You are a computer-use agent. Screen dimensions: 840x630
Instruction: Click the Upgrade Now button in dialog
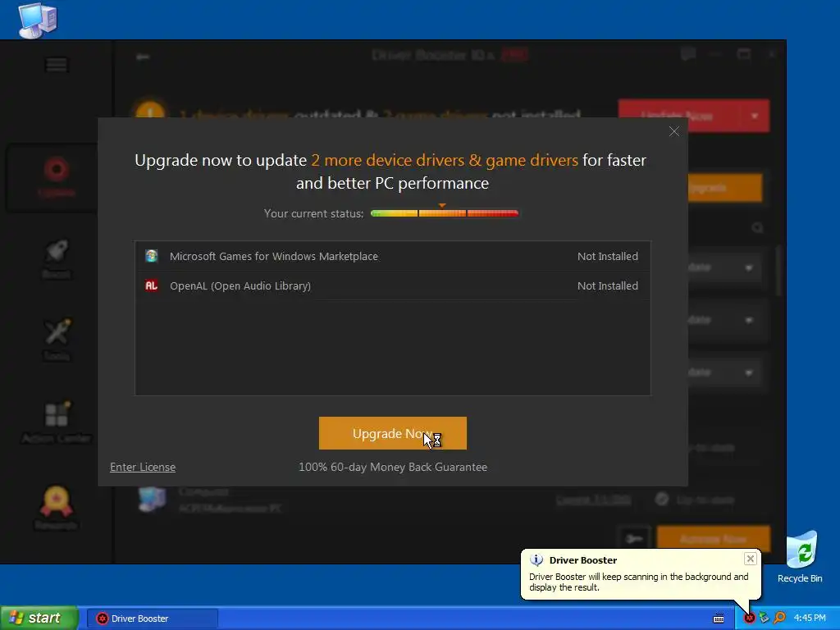tap(393, 433)
